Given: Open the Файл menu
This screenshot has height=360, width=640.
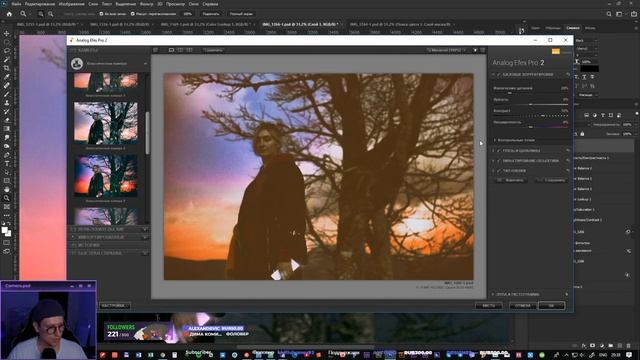Looking at the screenshot, I should tap(17, 4).
